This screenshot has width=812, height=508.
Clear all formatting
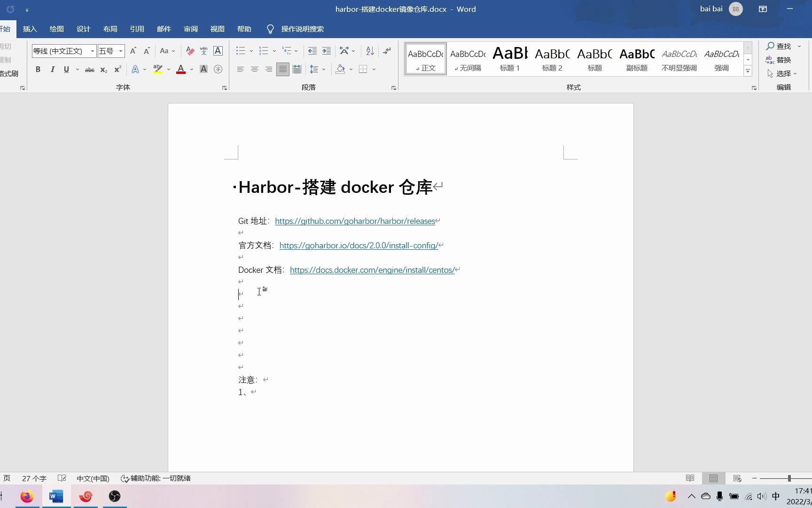190,51
